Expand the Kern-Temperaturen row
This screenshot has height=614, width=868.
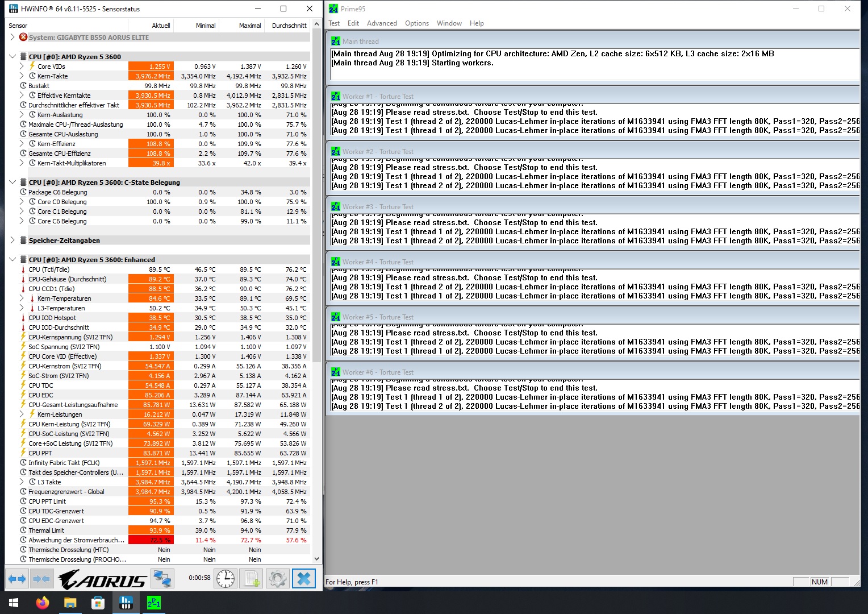pos(22,298)
